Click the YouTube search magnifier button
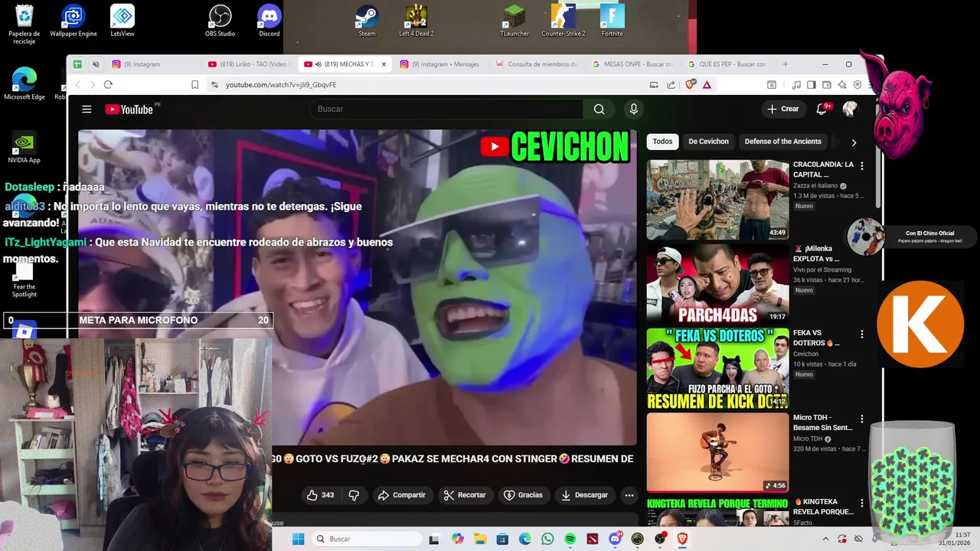The width and height of the screenshot is (980, 551). click(599, 109)
